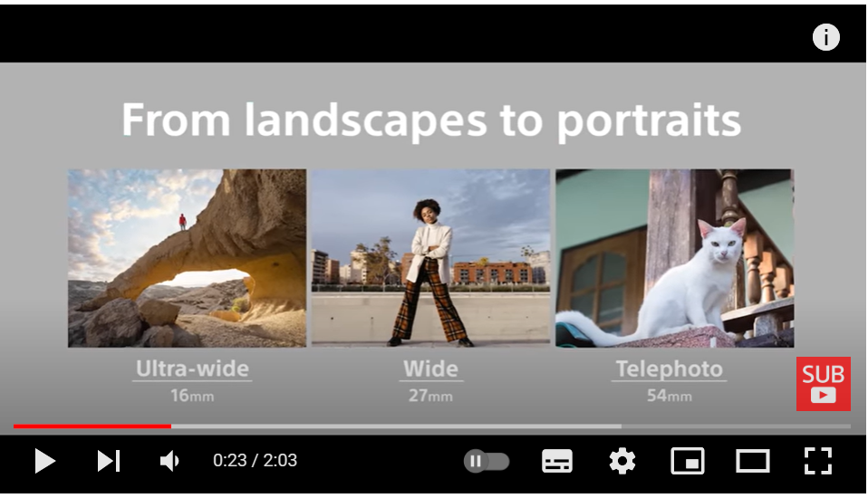
Task: Click the 0:23 / 2:03 time display
Action: coord(255,461)
